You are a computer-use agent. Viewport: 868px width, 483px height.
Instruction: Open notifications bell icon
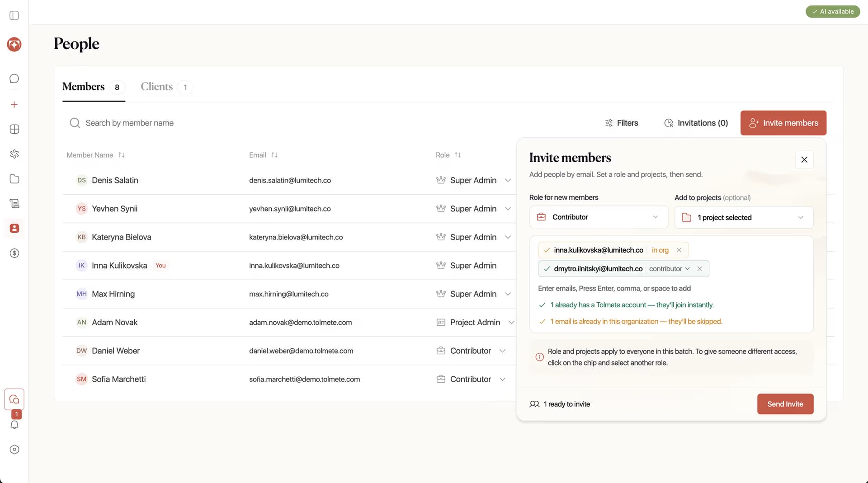[14, 425]
